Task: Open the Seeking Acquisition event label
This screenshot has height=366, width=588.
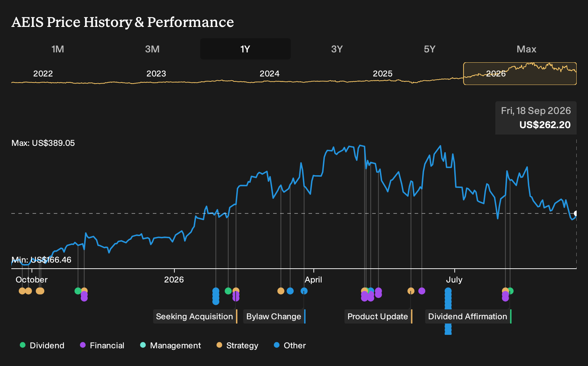Action: [195, 316]
